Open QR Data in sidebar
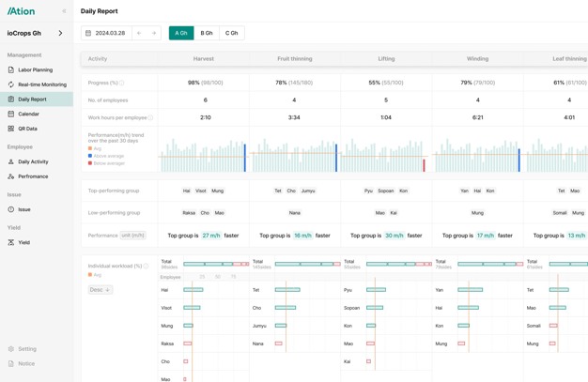 point(27,129)
